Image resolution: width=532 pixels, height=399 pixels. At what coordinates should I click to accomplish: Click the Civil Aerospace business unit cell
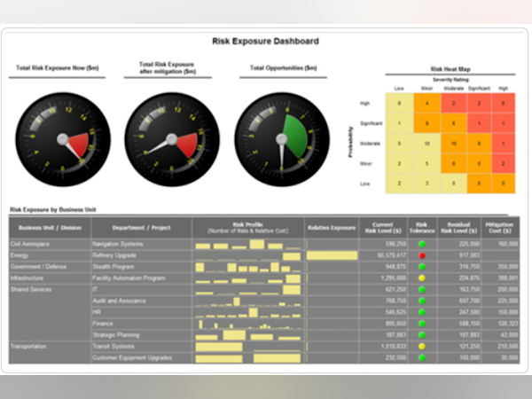pos(50,244)
